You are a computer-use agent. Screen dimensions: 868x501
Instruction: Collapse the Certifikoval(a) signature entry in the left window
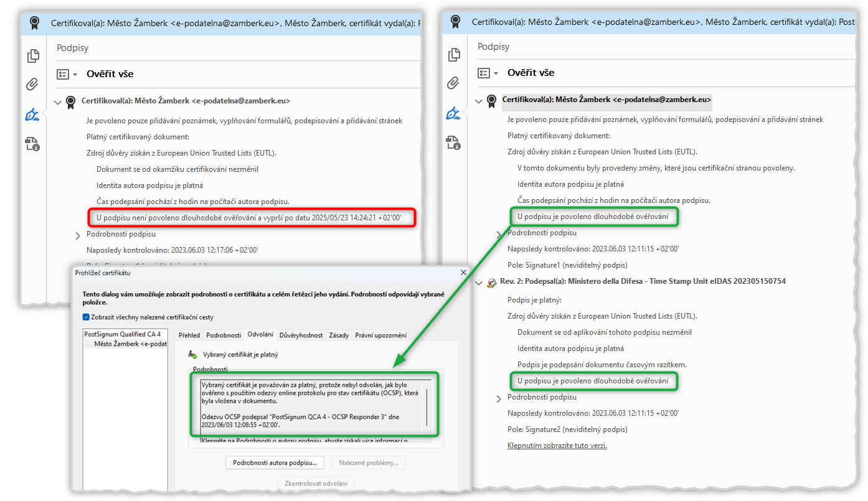click(58, 101)
